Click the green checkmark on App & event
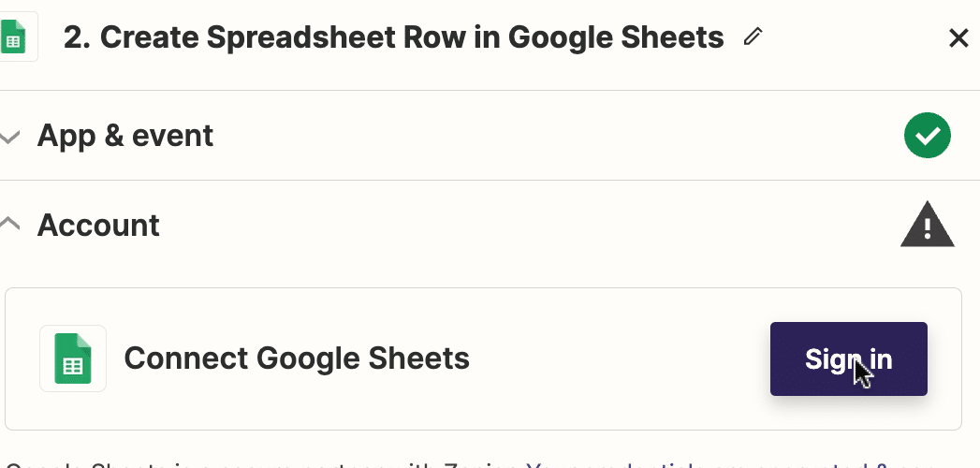The width and height of the screenshot is (980, 468). 927,135
